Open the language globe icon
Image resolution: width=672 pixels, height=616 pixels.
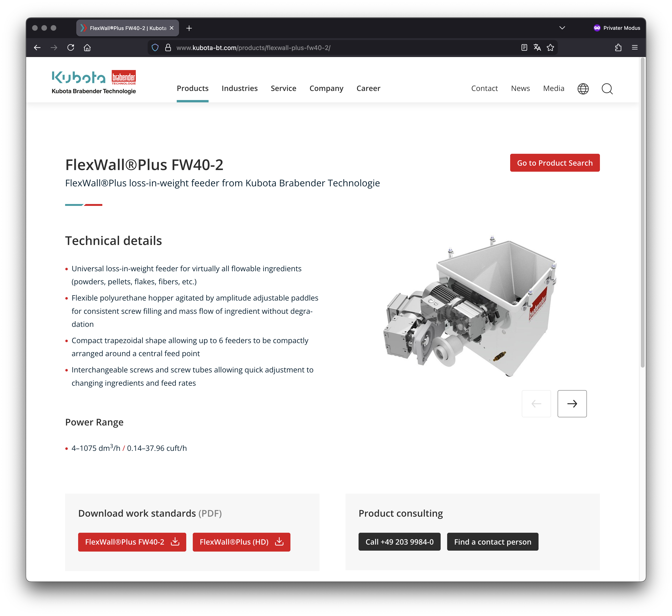pyautogui.click(x=583, y=89)
